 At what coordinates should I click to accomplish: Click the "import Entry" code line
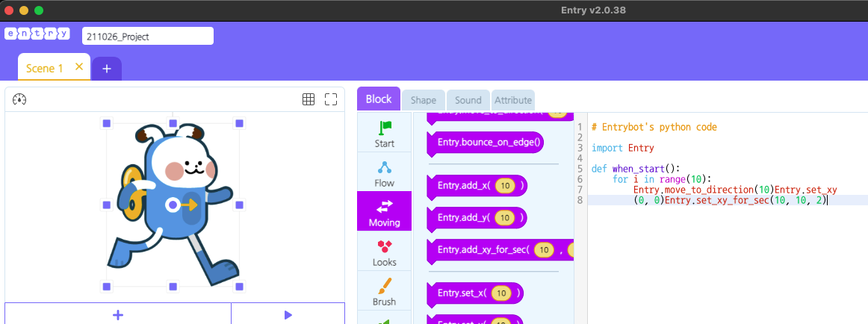click(x=623, y=148)
